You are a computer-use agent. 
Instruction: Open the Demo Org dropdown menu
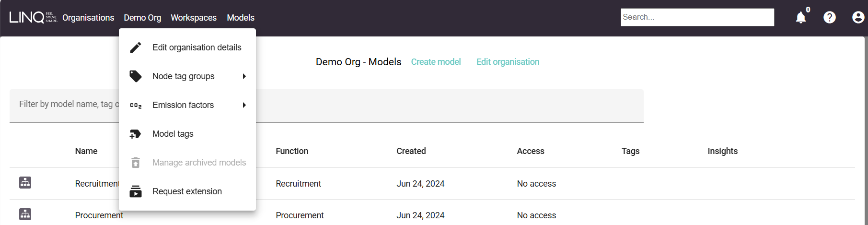142,18
